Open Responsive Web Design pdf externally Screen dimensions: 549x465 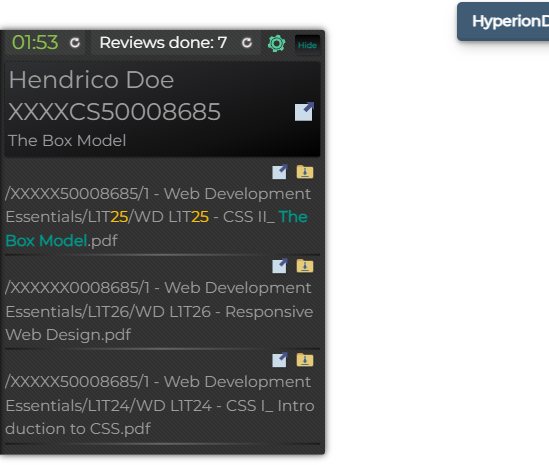click(x=280, y=266)
